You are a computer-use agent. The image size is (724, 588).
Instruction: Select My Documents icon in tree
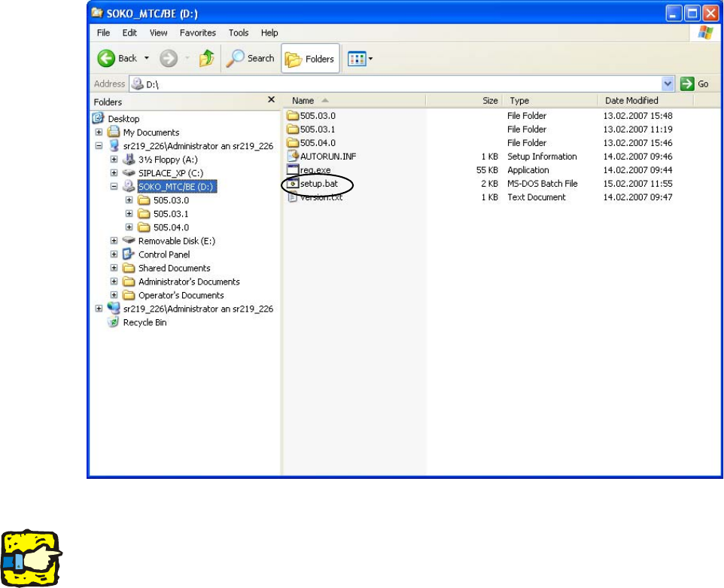pos(114,132)
